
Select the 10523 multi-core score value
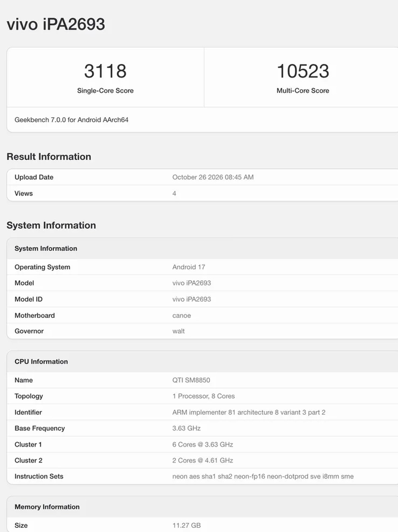click(303, 71)
